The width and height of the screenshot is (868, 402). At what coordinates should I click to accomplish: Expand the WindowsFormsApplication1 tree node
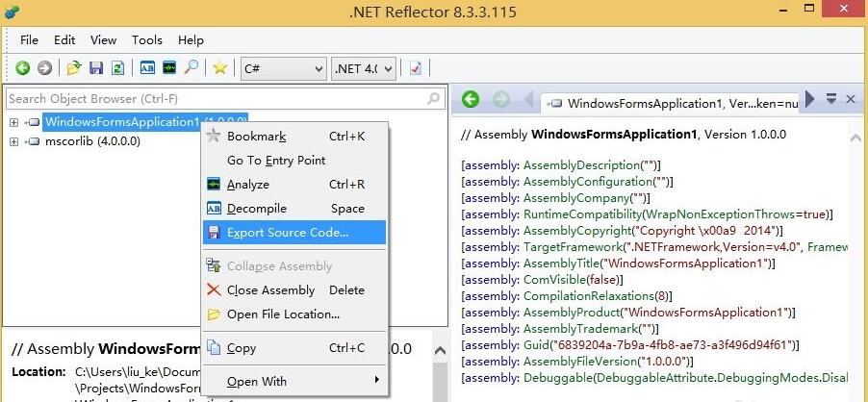pyautogui.click(x=13, y=122)
